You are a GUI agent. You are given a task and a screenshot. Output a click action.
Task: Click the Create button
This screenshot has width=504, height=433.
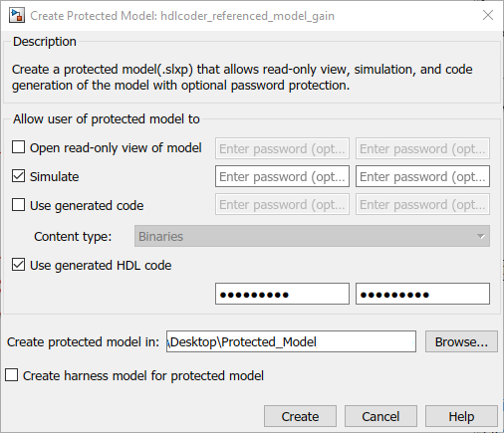(300, 416)
